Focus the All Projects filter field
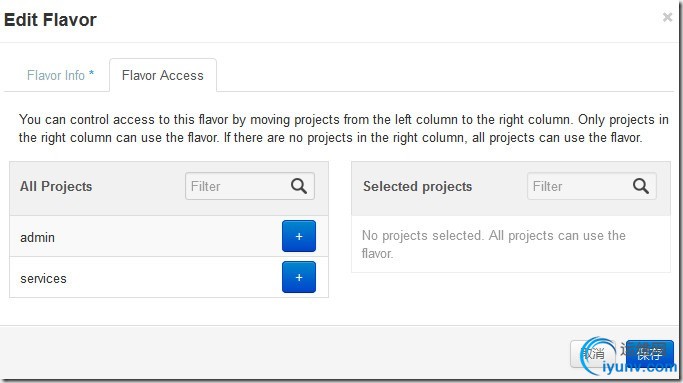Viewport: 683px width, 383px height. [x=250, y=186]
